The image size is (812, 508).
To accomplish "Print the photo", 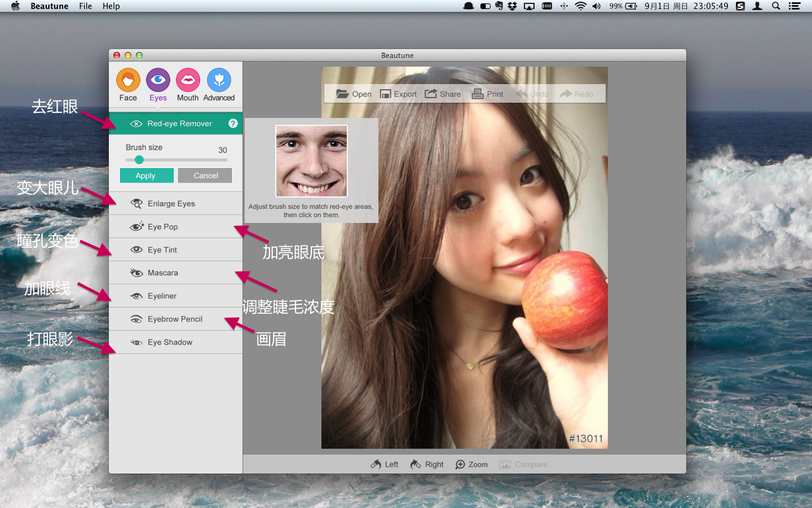I will coord(488,94).
